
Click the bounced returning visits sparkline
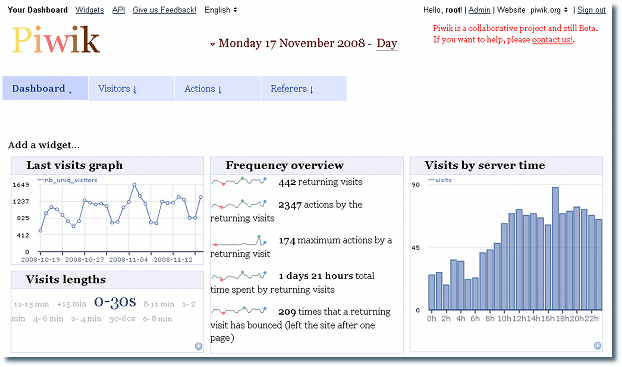point(239,310)
